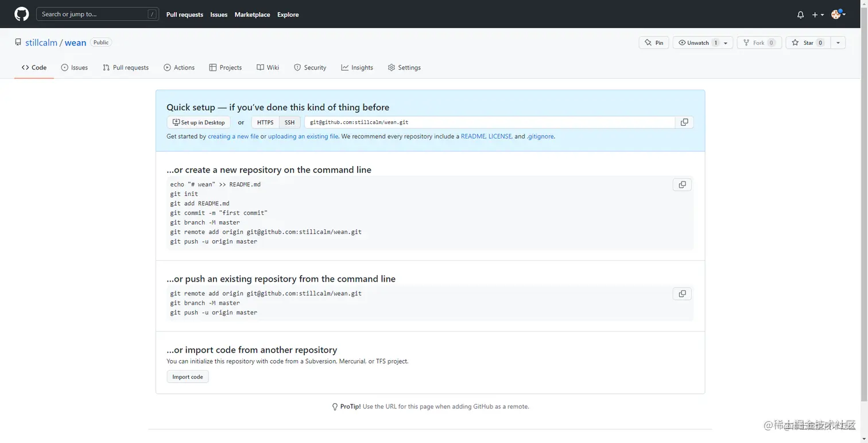Open the Insights tab

coord(357,67)
